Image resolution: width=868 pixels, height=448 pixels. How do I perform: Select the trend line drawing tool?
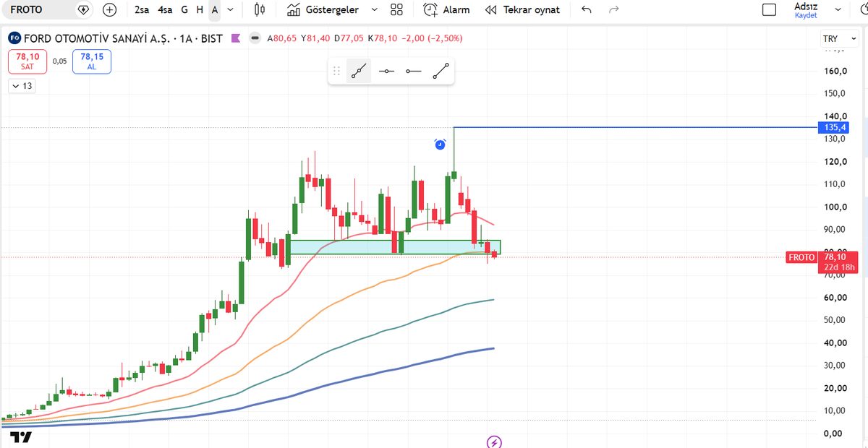(x=359, y=71)
